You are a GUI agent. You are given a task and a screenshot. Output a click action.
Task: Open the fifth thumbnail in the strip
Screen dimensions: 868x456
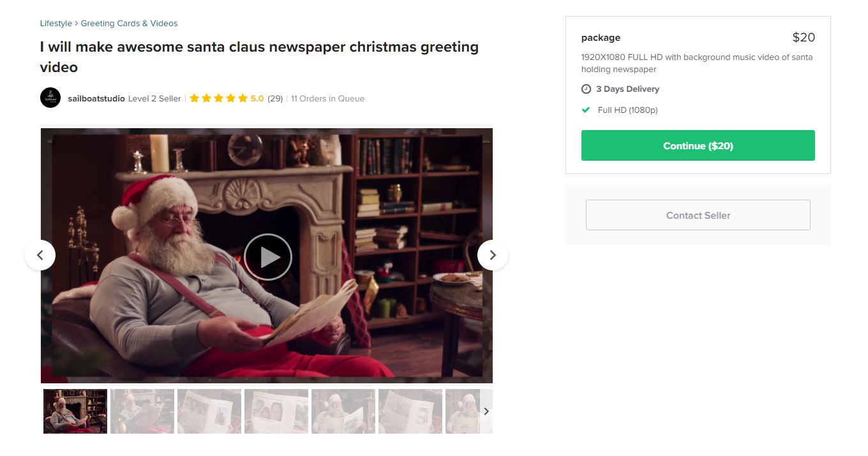[x=343, y=411]
